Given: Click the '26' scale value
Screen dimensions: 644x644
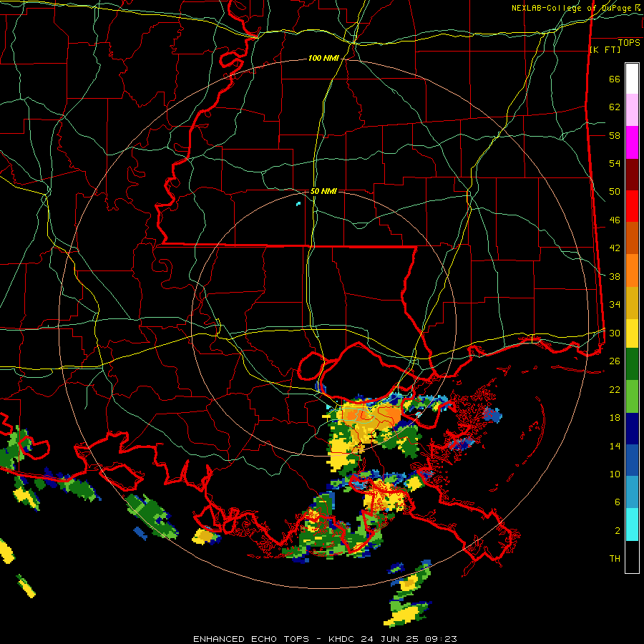Looking at the screenshot, I should 615,361.
